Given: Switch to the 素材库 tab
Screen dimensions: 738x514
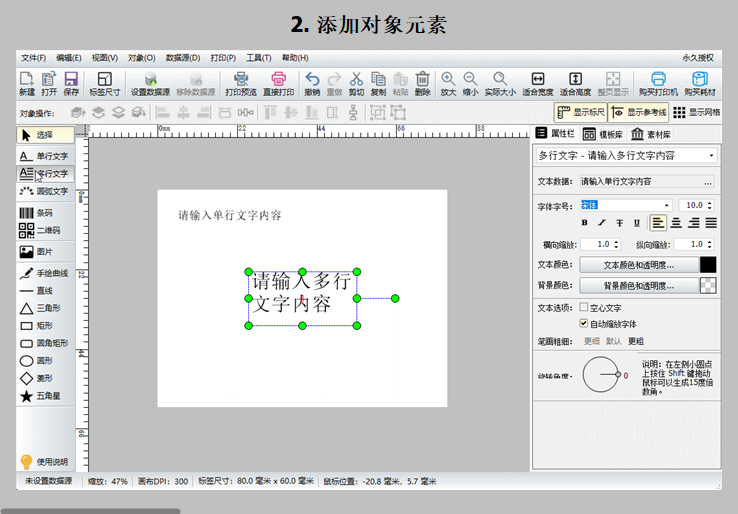Looking at the screenshot, I should (651, 135).
